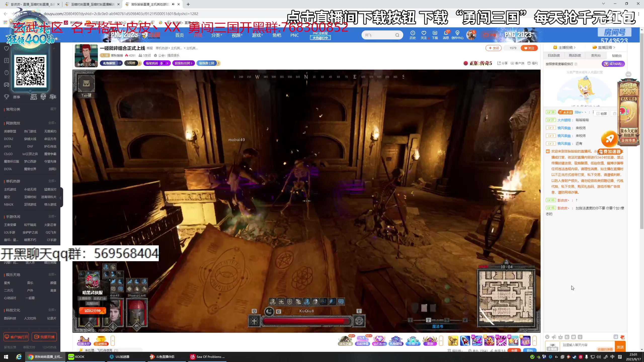Click 客户端打开 button
This screenshot has height=362, width=644.
coord(16,337)
